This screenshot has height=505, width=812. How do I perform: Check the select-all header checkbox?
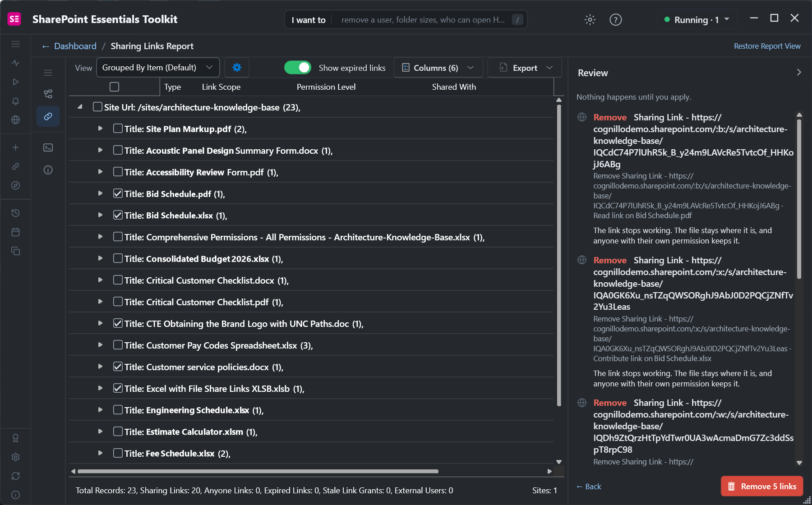tap(115, 87)
